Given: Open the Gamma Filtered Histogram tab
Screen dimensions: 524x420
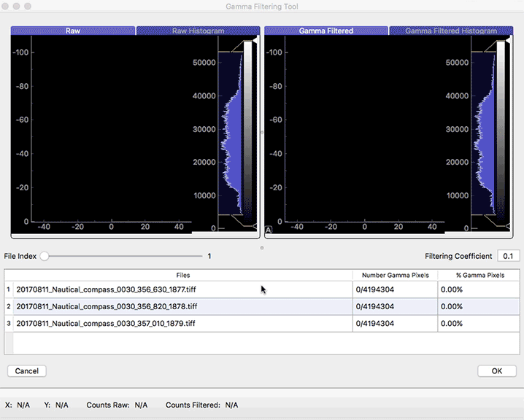Looking at the screenshot, I should click(x=451, y=31).
